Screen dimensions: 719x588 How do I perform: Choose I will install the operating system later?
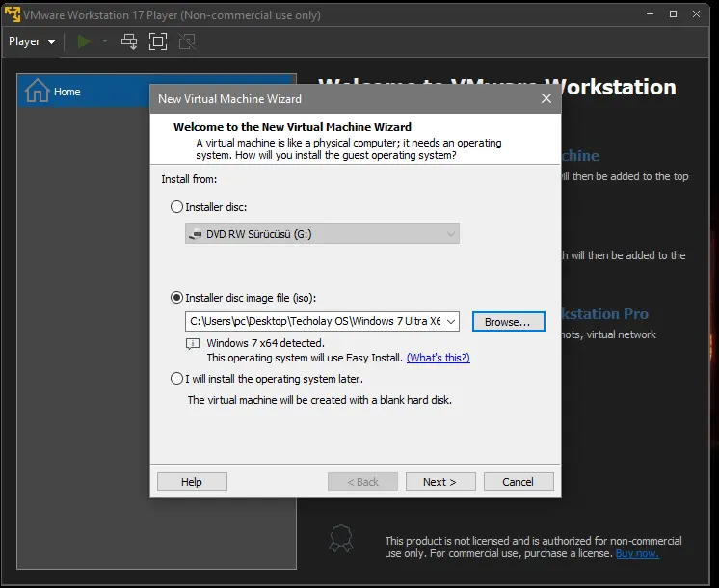pos(176,379)
